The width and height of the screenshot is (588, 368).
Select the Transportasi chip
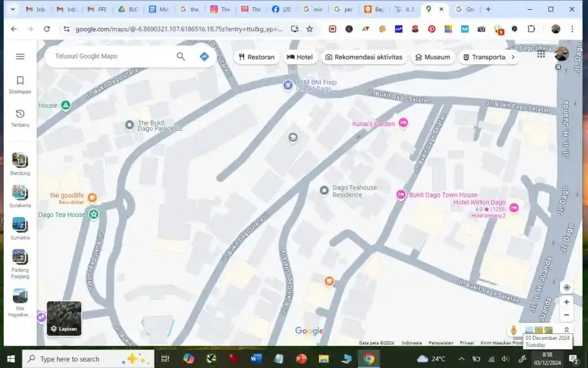[x=485, y=57]
